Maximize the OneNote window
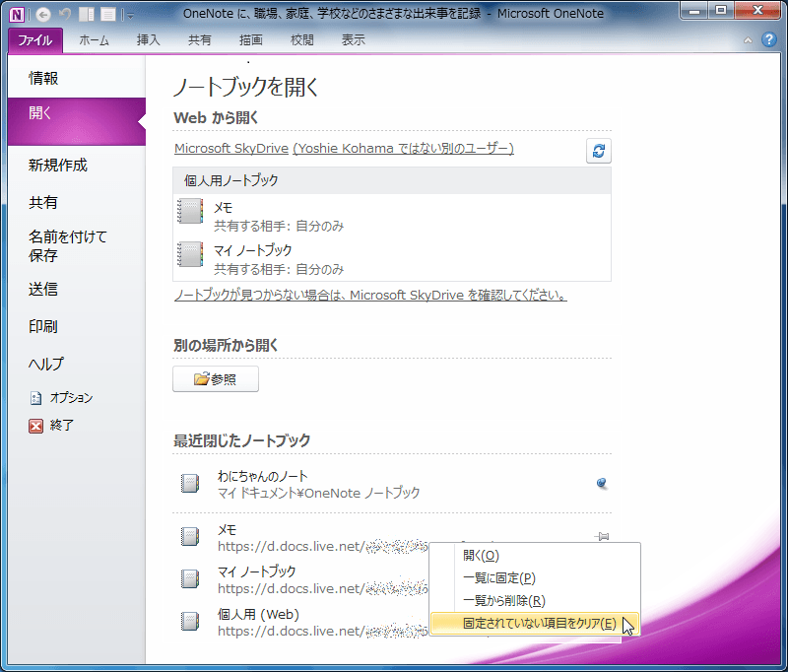Screen dimensions: 788x672 pos(721,11)
